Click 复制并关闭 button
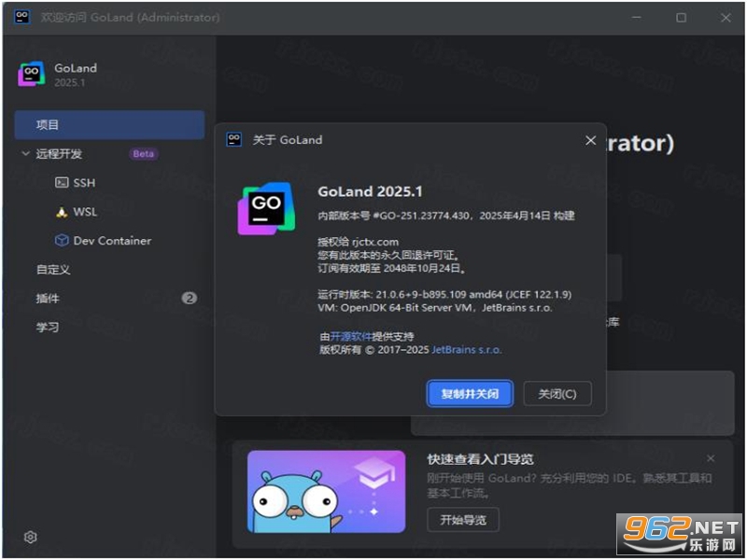747x560 pixels. click(x=470, y=394)
